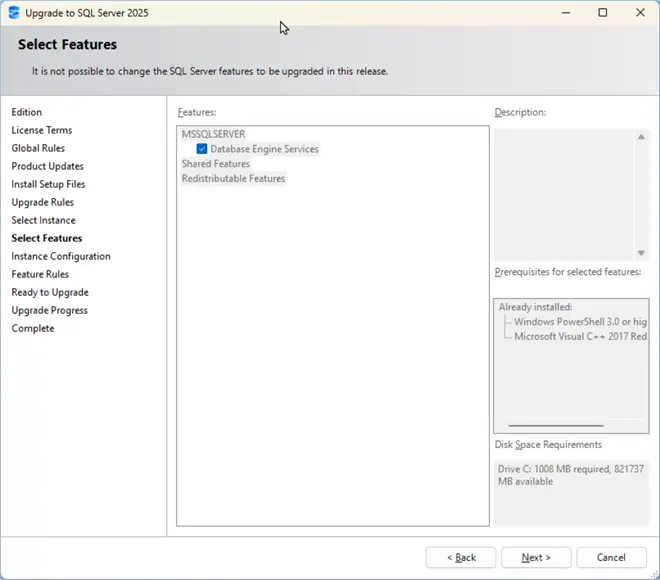Maximize the upgrade setup window
Screen dimensions: 660x580
[x=603, y=13]
